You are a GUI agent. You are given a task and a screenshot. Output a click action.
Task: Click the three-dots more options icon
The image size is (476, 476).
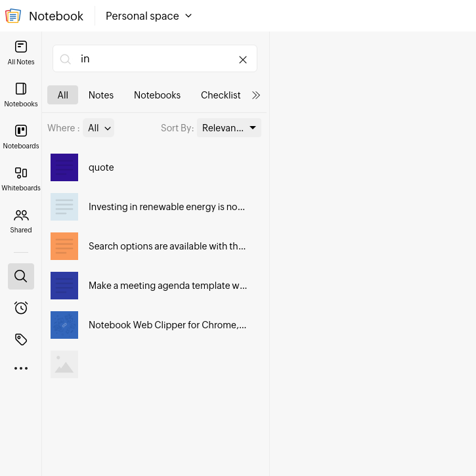pyautogui.click(x=21, y=368)
